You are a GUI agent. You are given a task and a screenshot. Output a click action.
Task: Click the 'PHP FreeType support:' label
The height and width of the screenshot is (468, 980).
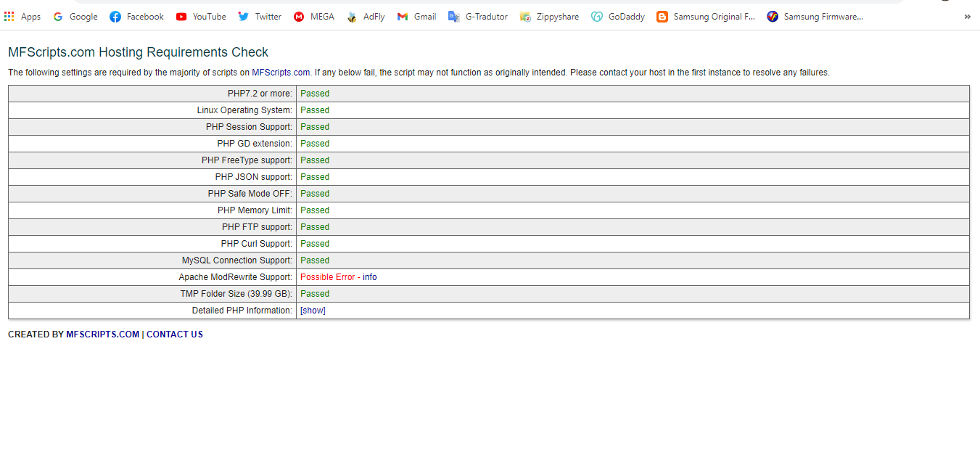pos(247,160)
